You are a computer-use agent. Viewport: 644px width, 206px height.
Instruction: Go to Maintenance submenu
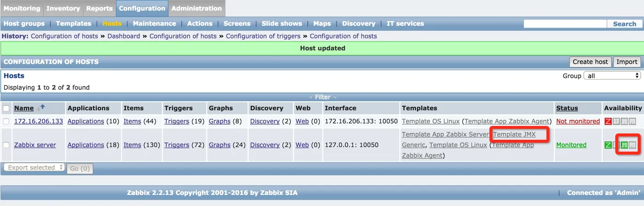pos(155,23)
